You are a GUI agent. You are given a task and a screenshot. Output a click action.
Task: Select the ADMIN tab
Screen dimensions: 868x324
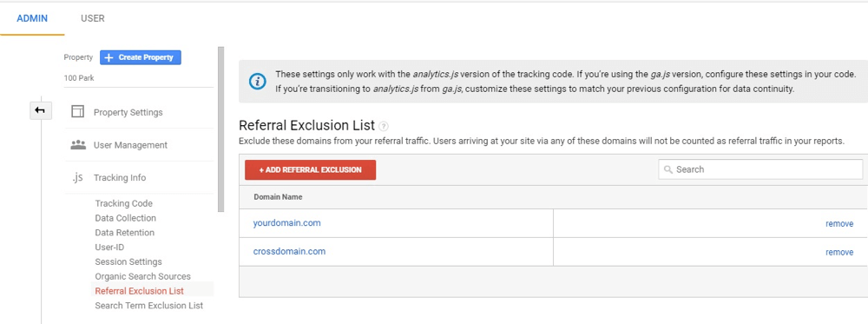pyautogui.click(x=32, y=18)
